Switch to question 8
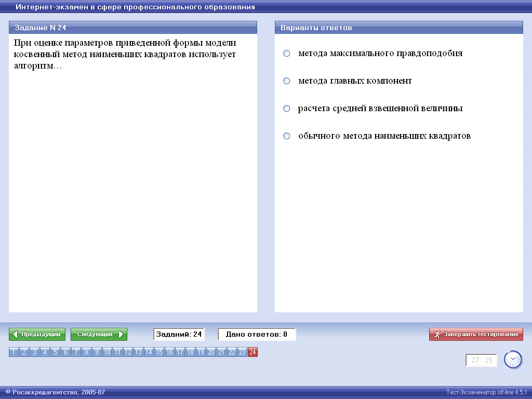Screen dimensions: 532x399 tap(87, 352)
